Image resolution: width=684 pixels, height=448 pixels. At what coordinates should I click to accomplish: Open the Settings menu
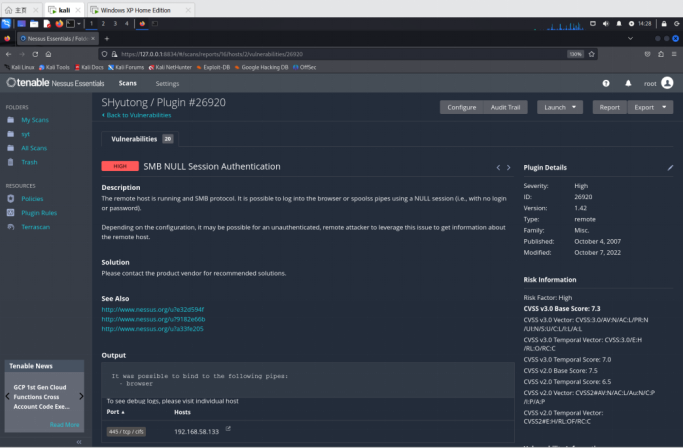pyautogui.click(x=167, y=83)
